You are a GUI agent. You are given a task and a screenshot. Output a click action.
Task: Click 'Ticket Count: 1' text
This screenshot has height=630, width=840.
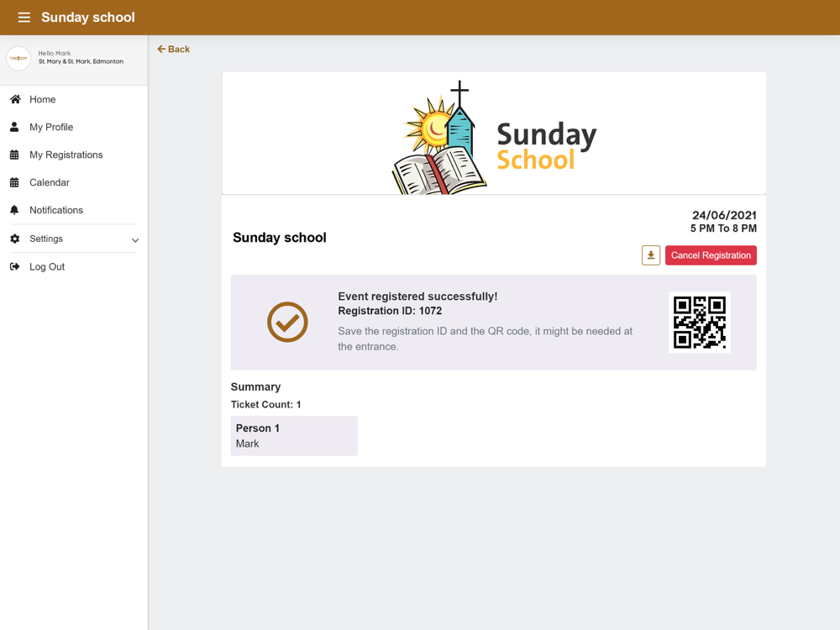[265, 405]
